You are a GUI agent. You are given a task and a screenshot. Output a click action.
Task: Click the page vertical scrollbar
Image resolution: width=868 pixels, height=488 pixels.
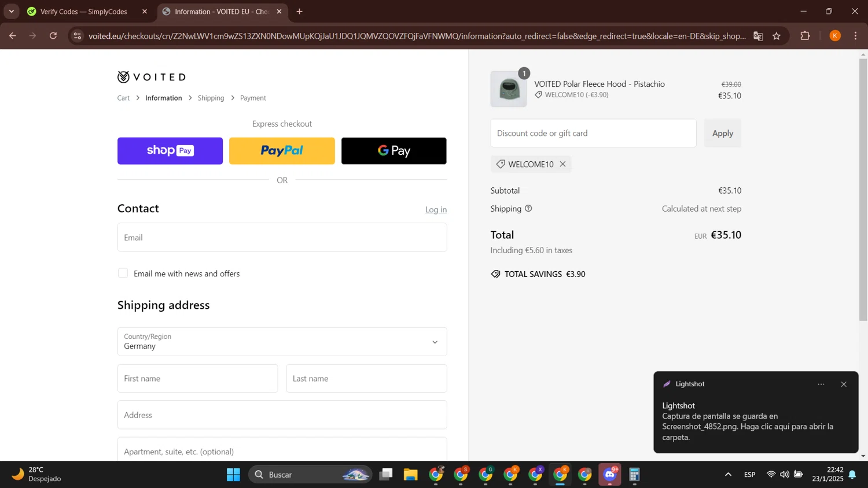click(863, 190)
